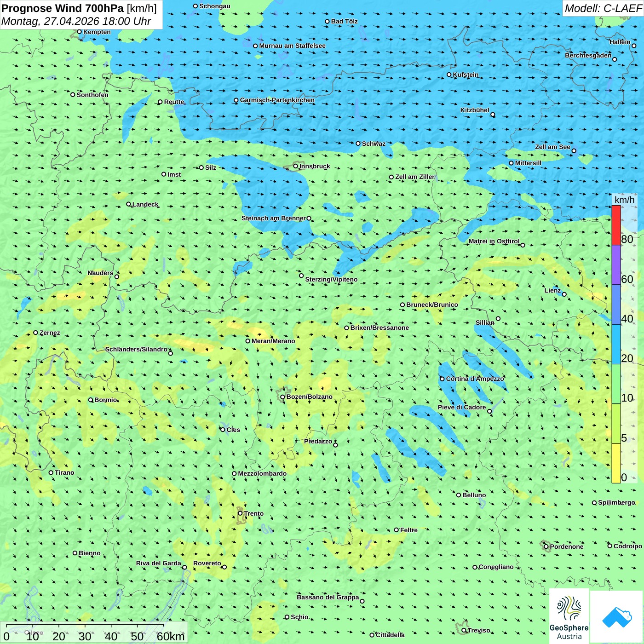Click the Innsbruck city label

tap(315, 166)
